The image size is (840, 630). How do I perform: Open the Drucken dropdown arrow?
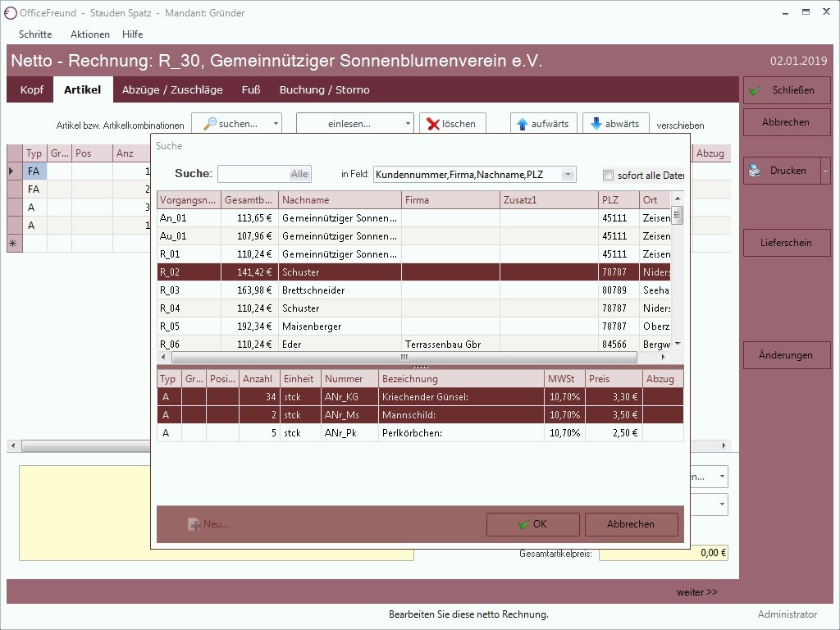pyautogui.click(x=825, y=171)
